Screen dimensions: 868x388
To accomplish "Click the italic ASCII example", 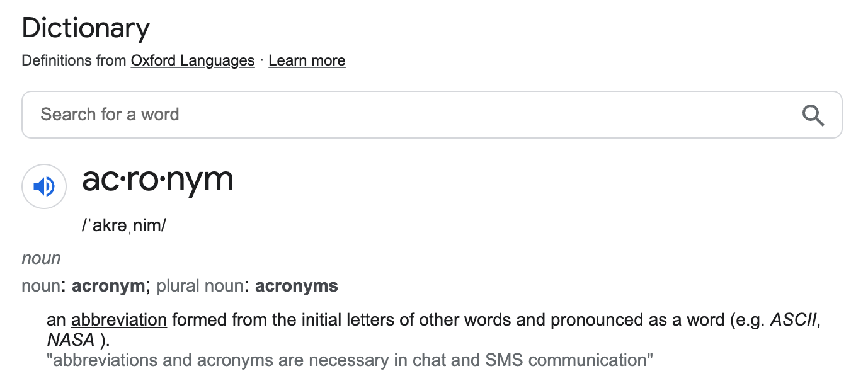I will 794,320.
